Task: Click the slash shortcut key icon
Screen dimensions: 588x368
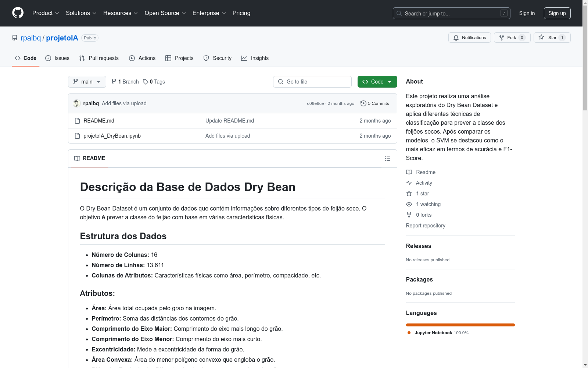Action: pos(504,13)
